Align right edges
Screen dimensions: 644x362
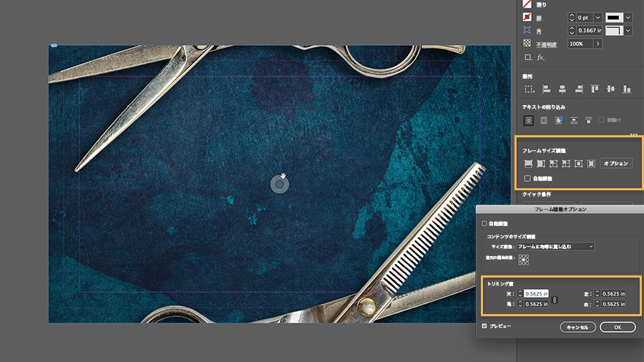pos(579,89)
